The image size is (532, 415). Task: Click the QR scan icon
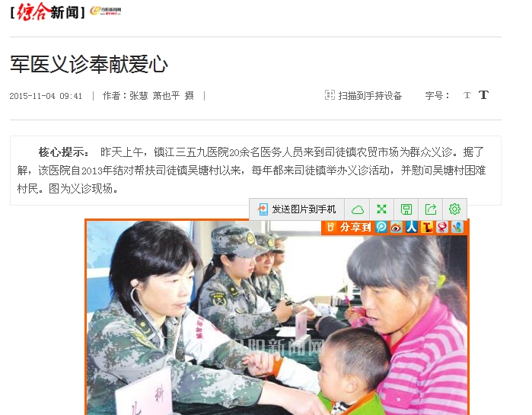click(x=330, y=95)
